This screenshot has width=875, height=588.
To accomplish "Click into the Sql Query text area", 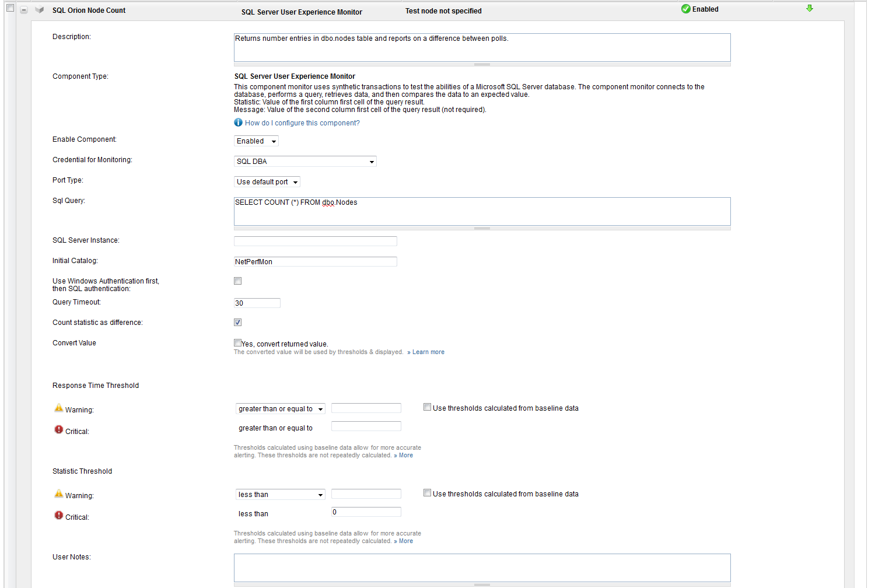I will 482,211.
